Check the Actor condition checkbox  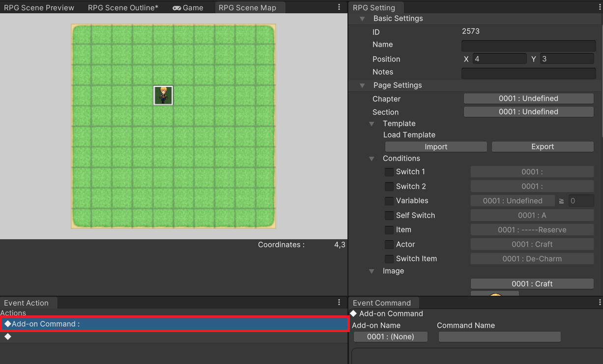[389, 244]
